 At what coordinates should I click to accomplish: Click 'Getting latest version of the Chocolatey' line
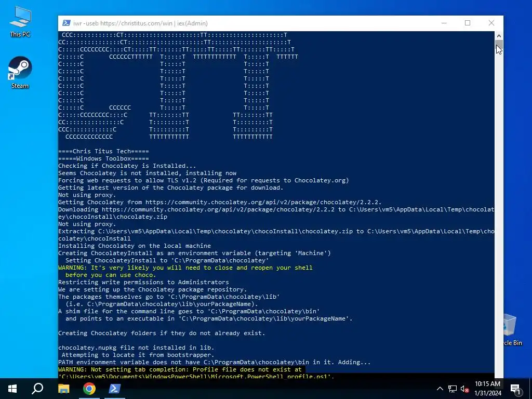[170, 188]
